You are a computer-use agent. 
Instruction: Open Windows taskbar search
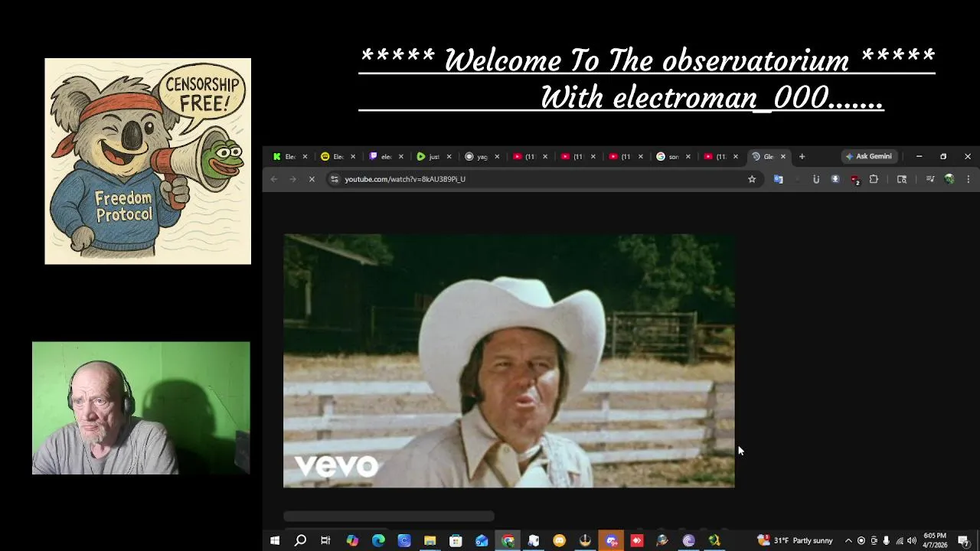(300, 541)
